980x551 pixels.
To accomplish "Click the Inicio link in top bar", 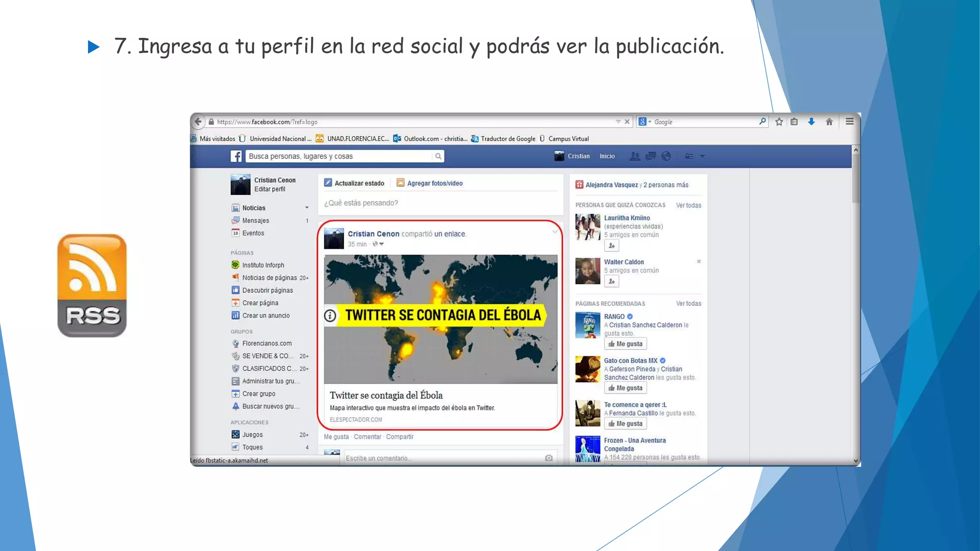I will 607,156.
